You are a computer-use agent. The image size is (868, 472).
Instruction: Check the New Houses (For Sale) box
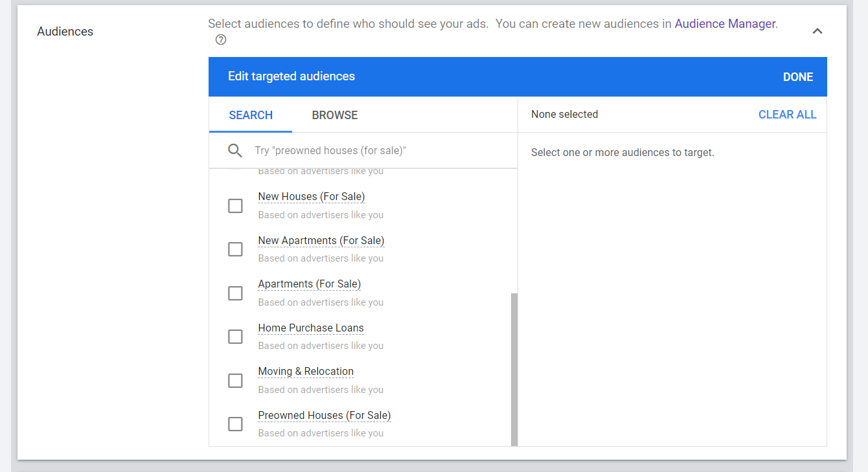tap(235, 206)
